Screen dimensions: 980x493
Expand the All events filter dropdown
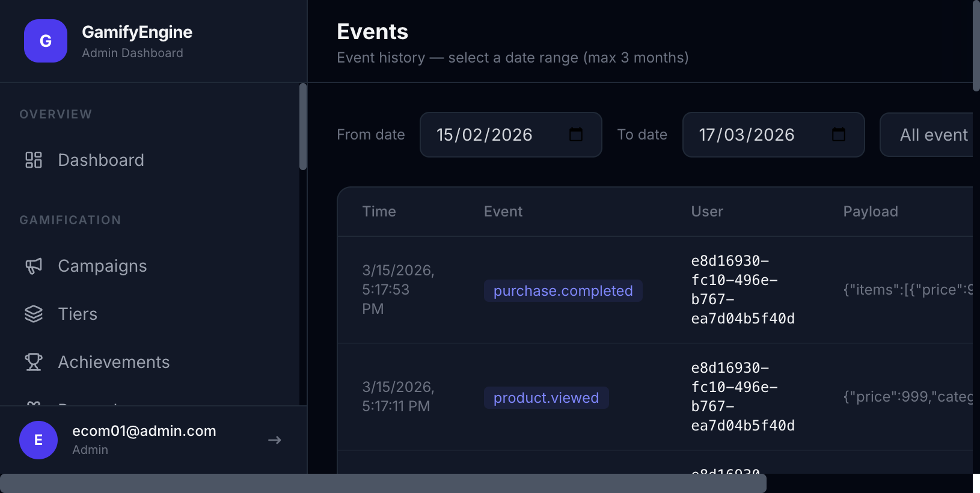pos(929,135)
